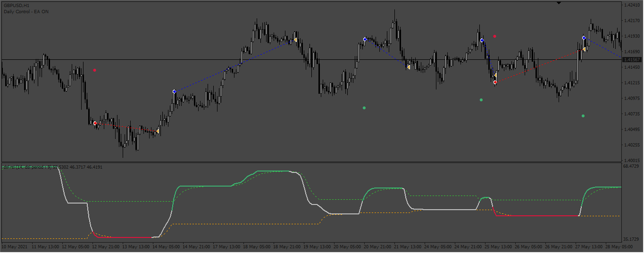Click the GBPUSD,H1 symbol label

click(17, 5)
